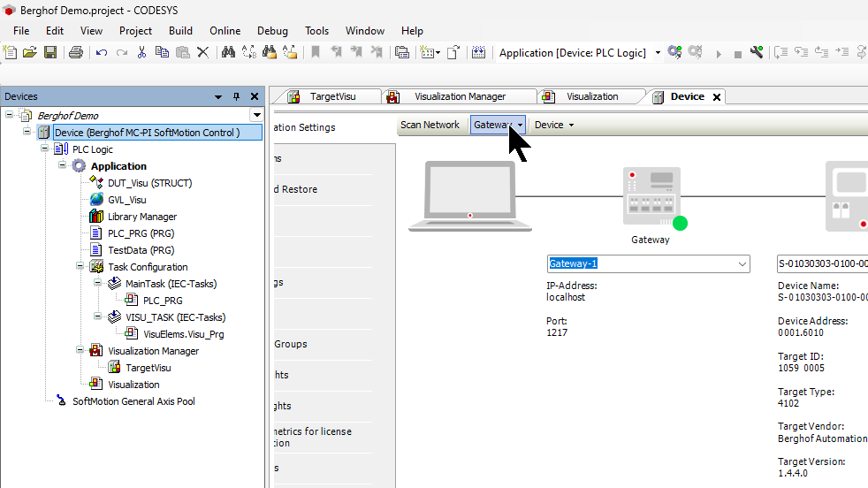The image size is (868, 488).
Task: Close the Devices panel
Action: [x=255, y=96]
